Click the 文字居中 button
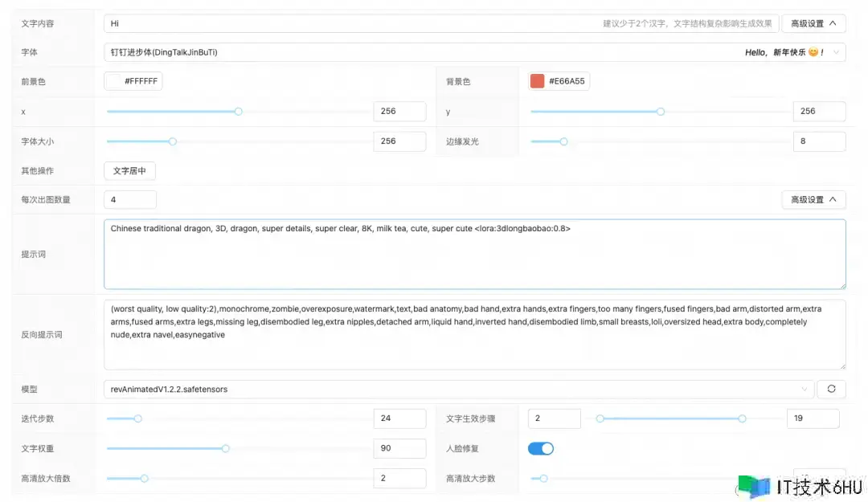The image size is (868, 502). [129, 171]
